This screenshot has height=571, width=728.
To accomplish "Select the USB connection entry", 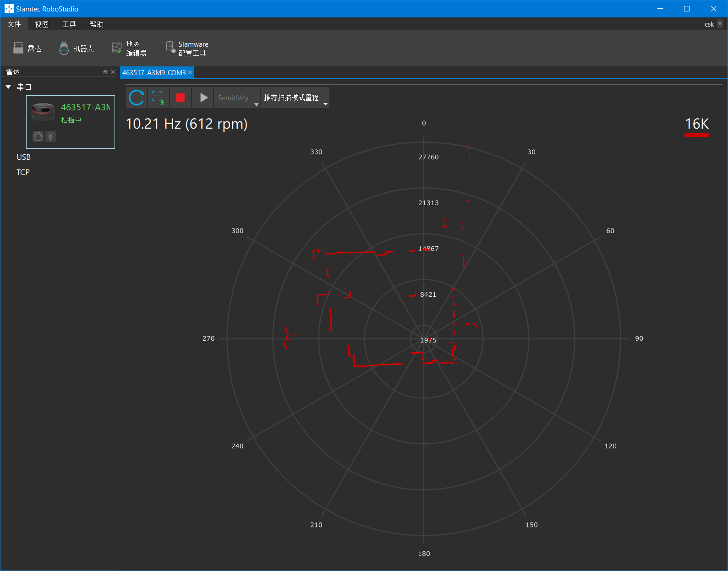I will coord(23,157).
